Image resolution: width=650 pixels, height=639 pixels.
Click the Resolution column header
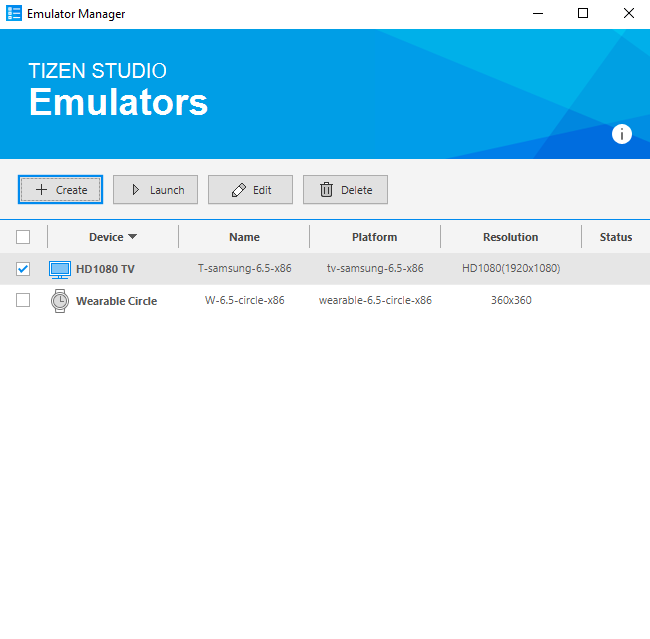(x=510, y=237)
